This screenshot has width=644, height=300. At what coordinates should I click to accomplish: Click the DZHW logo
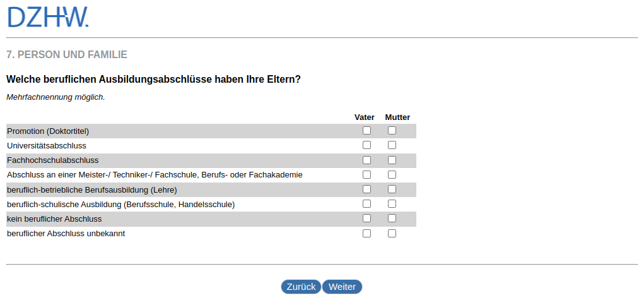48,17
